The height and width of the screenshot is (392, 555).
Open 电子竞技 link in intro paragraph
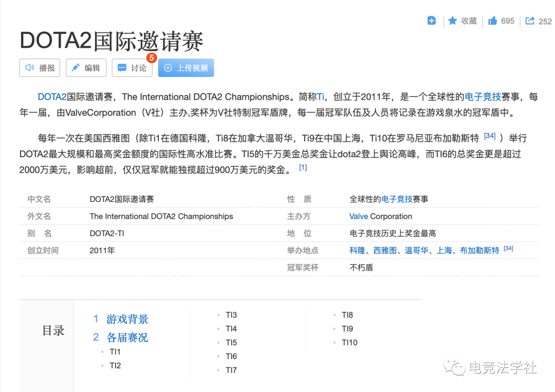(x=483, y=97)
